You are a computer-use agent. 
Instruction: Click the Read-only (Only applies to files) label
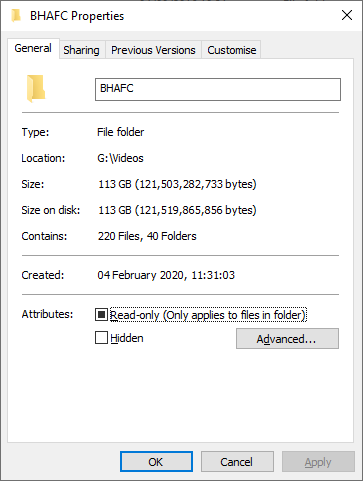pyautogui.click(x=208, y=315)
